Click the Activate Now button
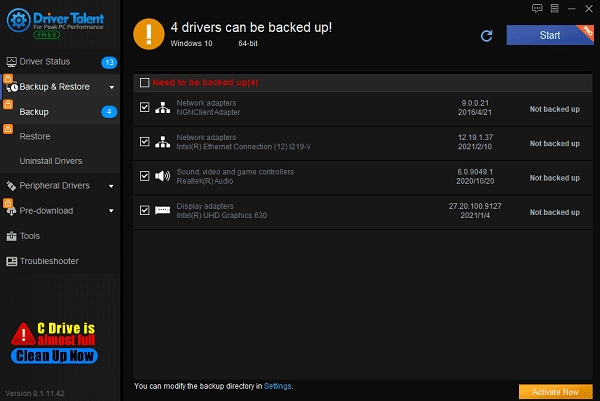The width and height of the screenshot is (600, 401). click(556, 392)
